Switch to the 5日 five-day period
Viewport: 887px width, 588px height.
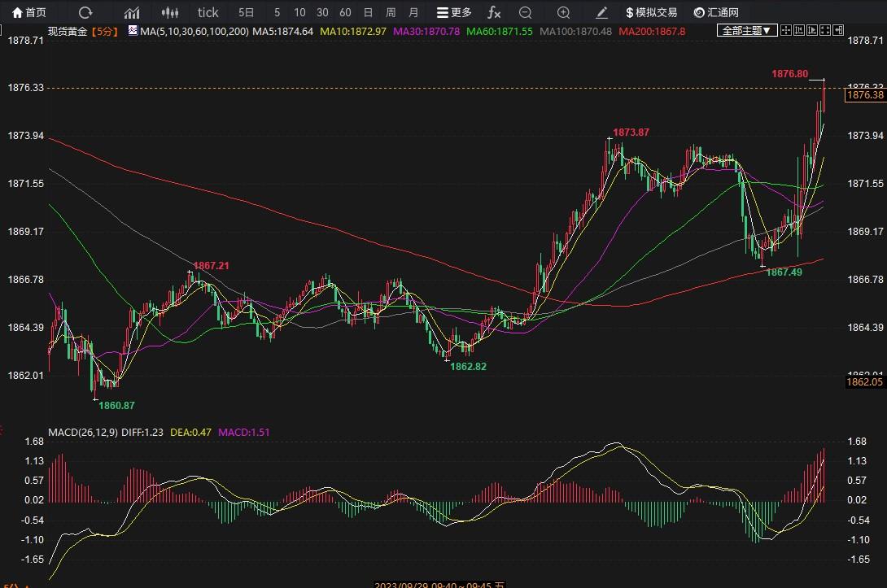pos(246,12)
